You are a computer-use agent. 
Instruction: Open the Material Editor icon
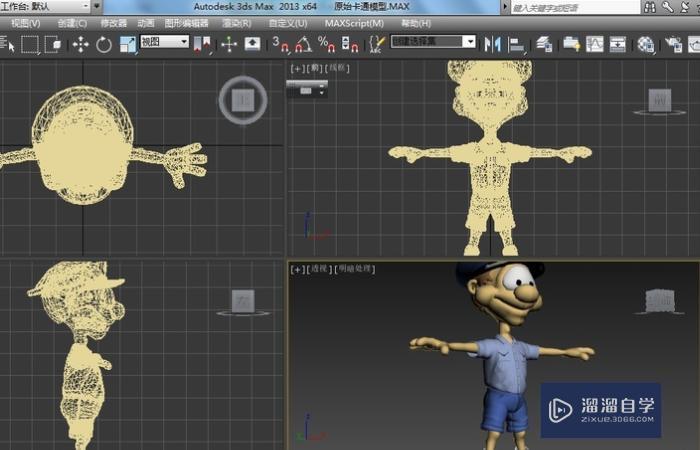pyautogui.click(x=646, y=45)
